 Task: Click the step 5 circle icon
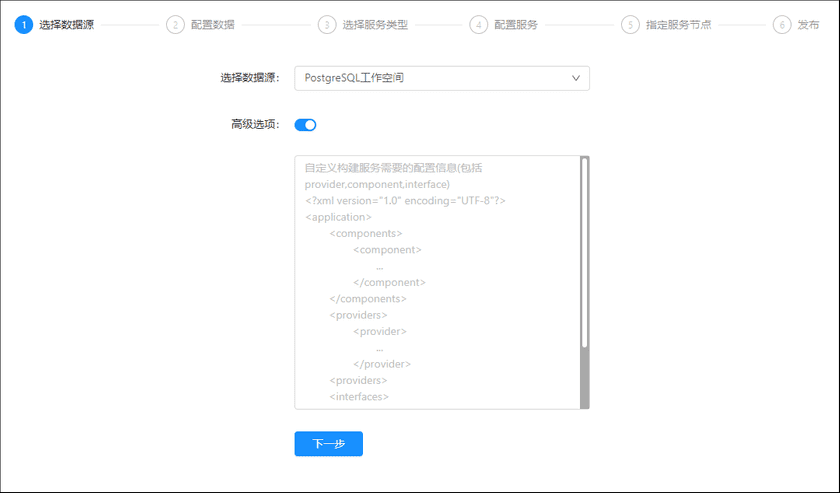[630, 25]
